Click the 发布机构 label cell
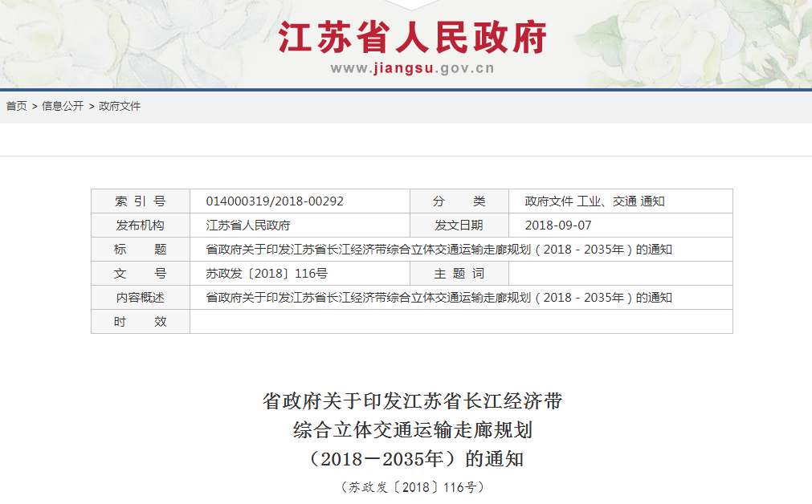This screenshot has height=504, width=812. pos(141,225)
